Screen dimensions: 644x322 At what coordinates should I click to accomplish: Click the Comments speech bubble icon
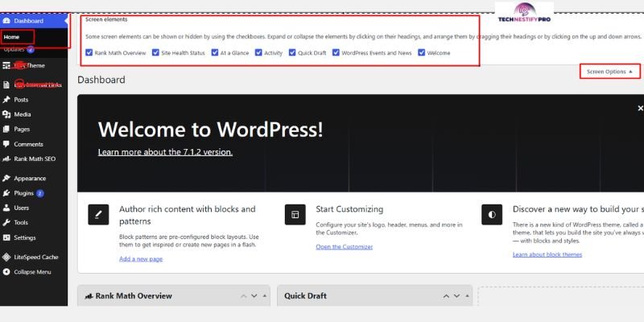pyautogui.click(x=6, y=144)
